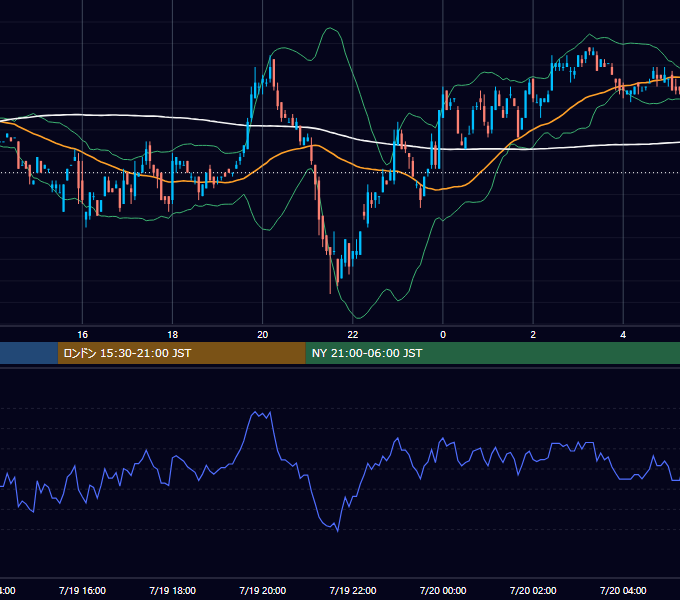This screenshot has width=680, height=600.
Task: Click the 18 hour label on upper axis
Action: pos(173,335)
